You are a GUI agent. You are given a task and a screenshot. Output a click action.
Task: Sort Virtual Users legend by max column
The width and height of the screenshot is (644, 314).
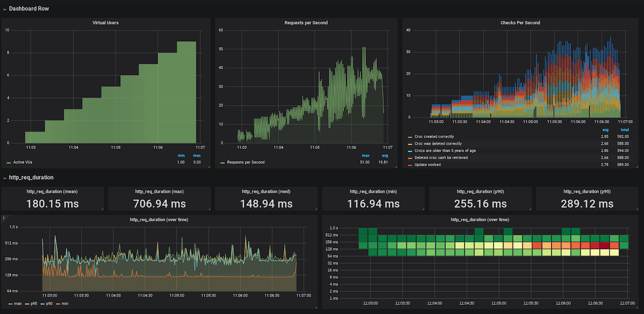click(197, 155)
